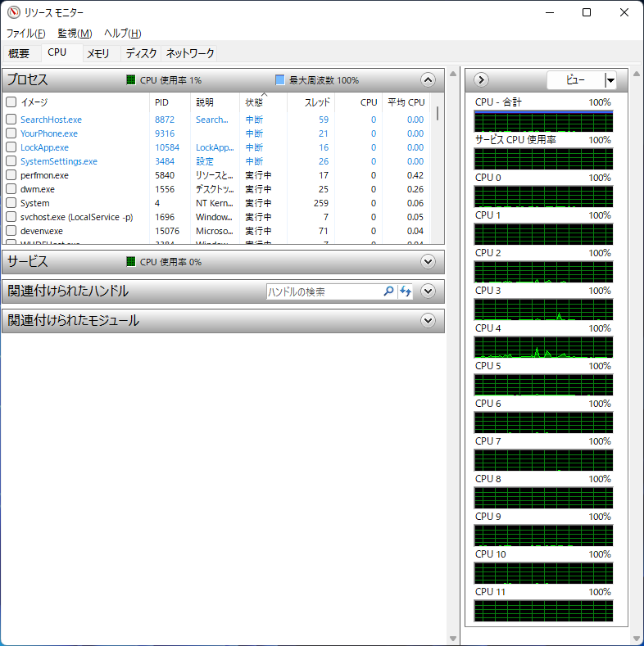Image resolution: width=644 pixels, height=646 pixels.
Task: Click the ビュー button
Action: pos(575,80)
